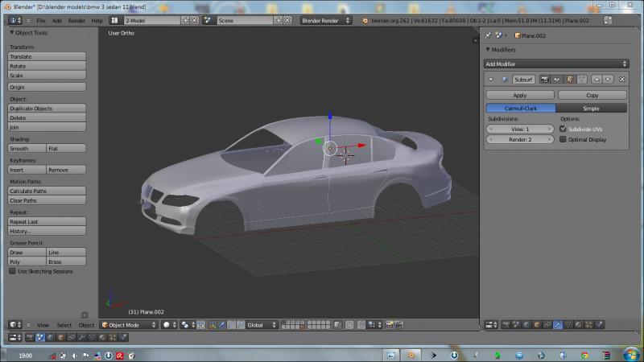Screen dimensions: 644x362
Task: Toggle Subsurf render visibility camera icon
Action: pos(545,80)
